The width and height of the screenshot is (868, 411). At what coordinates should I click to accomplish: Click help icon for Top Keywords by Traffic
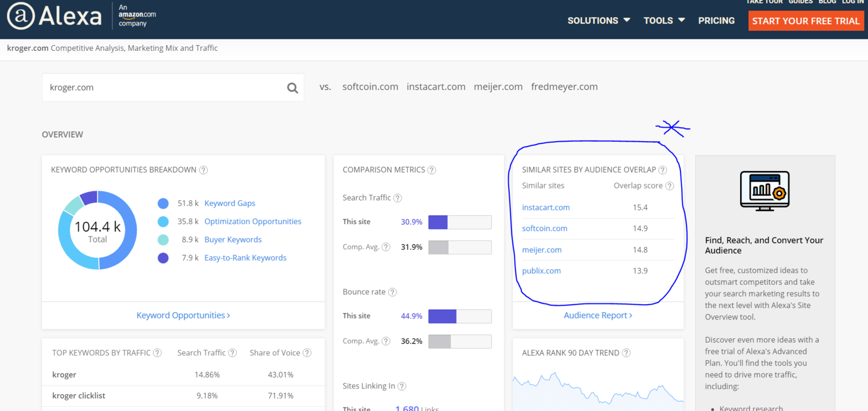pyautogui.click(x=157, y=353)
